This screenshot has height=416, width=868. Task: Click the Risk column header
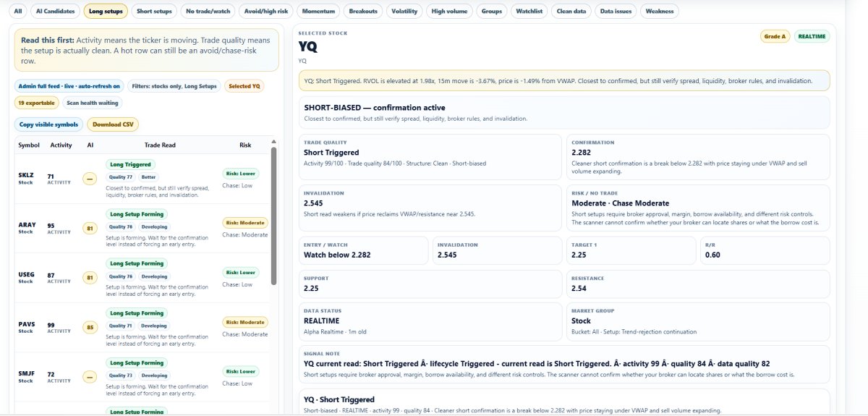245,145
